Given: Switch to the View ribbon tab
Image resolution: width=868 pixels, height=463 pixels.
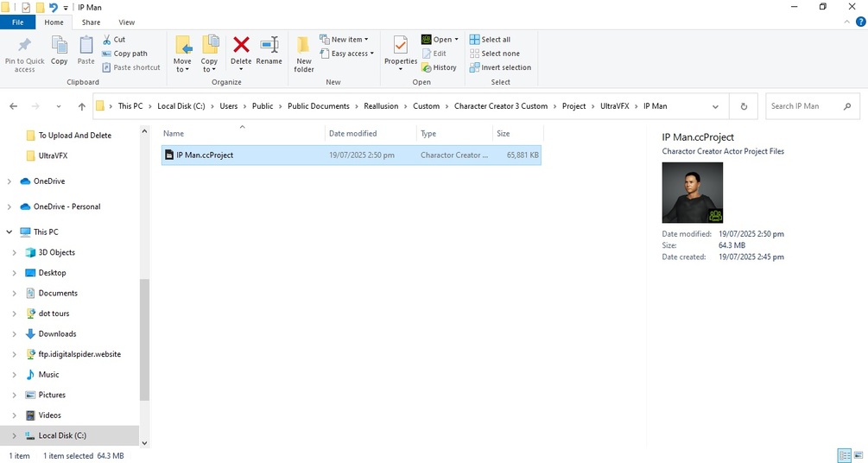Looking at the screenshot, I should point(126,22).
